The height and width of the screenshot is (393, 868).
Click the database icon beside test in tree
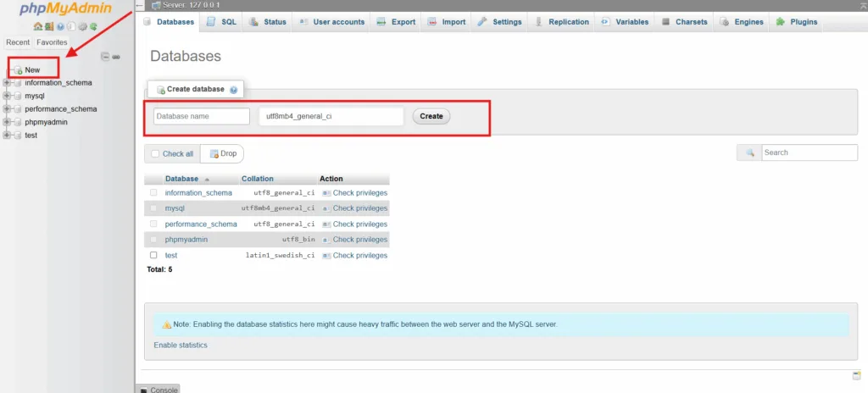[17, 135]
